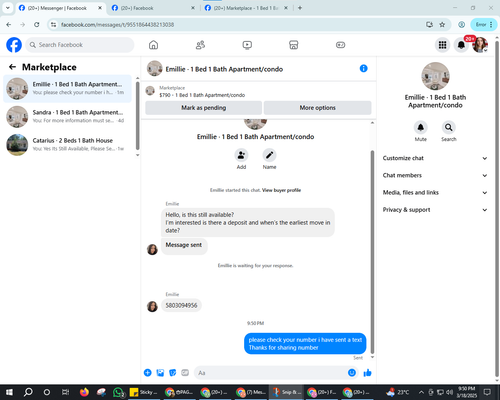The height and width of the screenshot is (400, 500).
Task: View site information icon in address bar
Action: pos(53,24)
